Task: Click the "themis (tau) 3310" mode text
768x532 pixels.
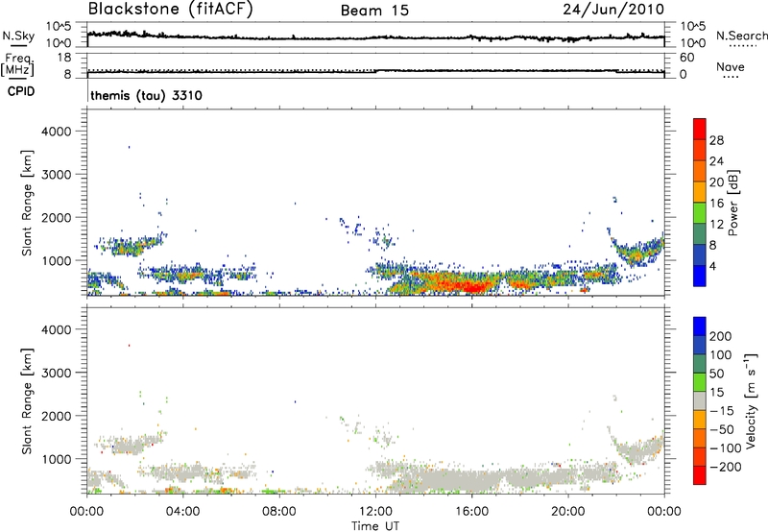Action: click(x=147, y=95)
